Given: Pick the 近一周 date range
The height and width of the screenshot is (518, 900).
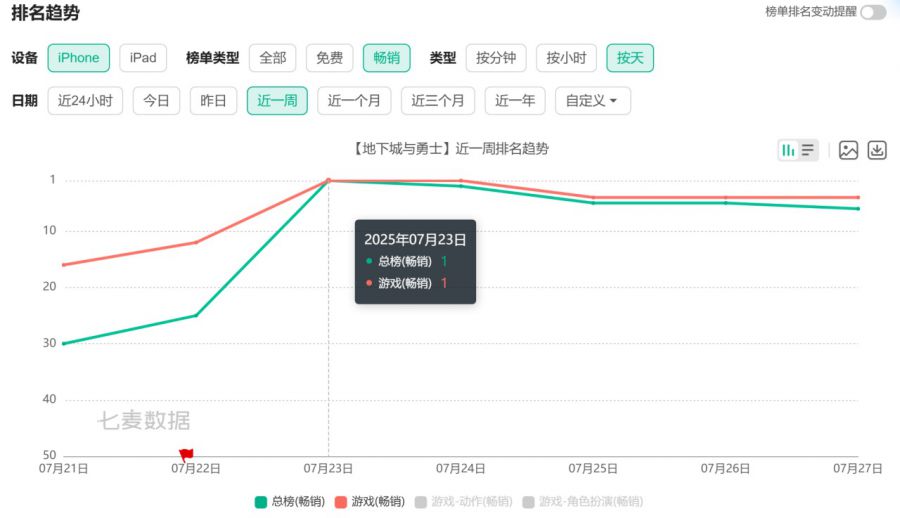Looking at the screenshot, I should click(277, 101).
